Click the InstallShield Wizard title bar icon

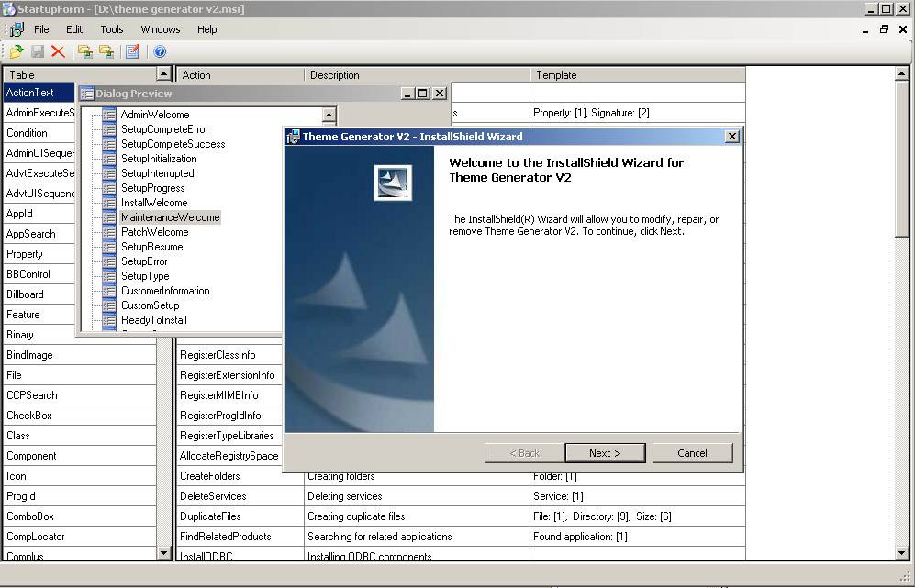point(293,137)
